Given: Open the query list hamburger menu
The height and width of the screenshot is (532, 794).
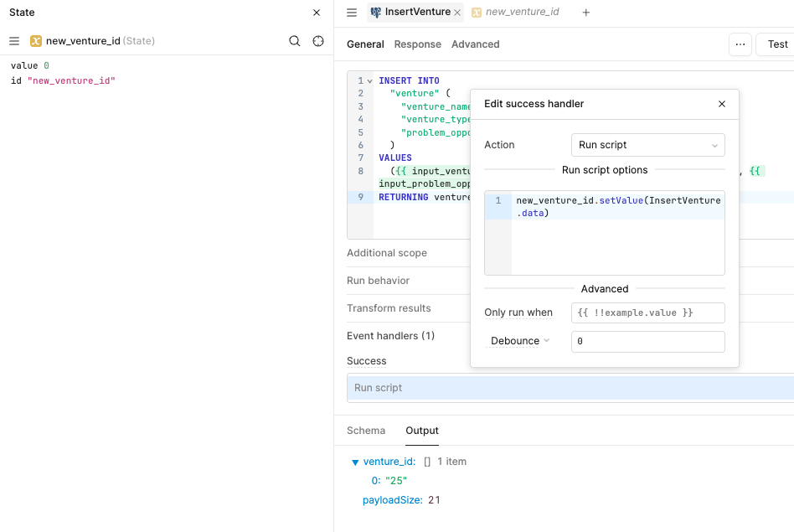Looking at the screenshot, I should pyautogui.click(x=352, y=13).
